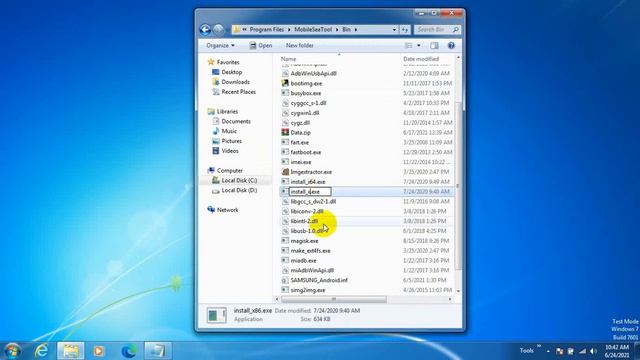The width and height of the screenshot is (640, 360).
Task: Select miAdbWinApi.dll file
Action: (312, 270)
